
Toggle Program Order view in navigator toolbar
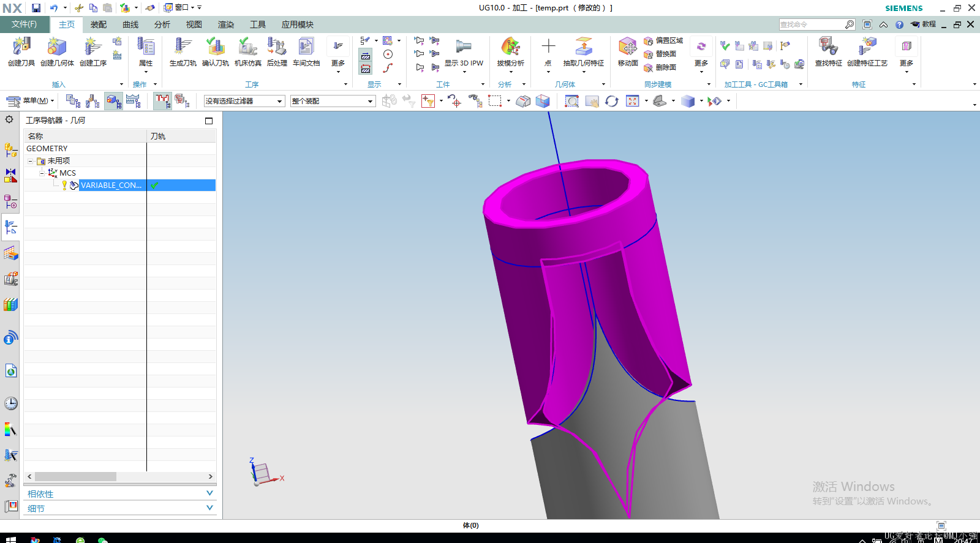coord(73,101)
